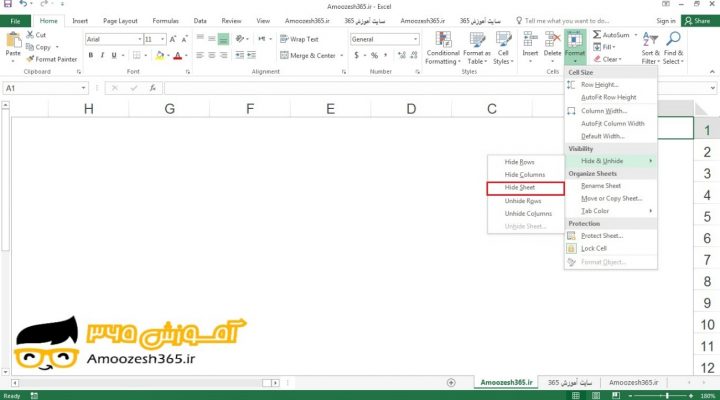Increase font size with the larger A icon
Screen dimensions: 720x400
173,39
